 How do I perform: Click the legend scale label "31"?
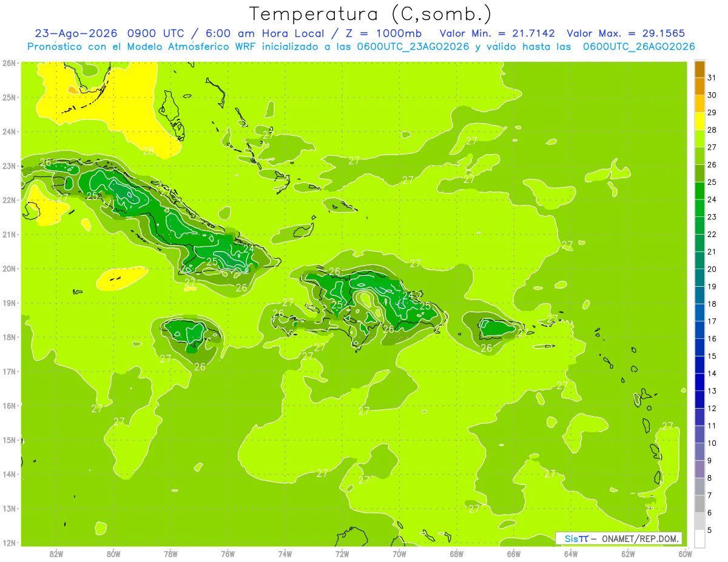coord(712,78)
